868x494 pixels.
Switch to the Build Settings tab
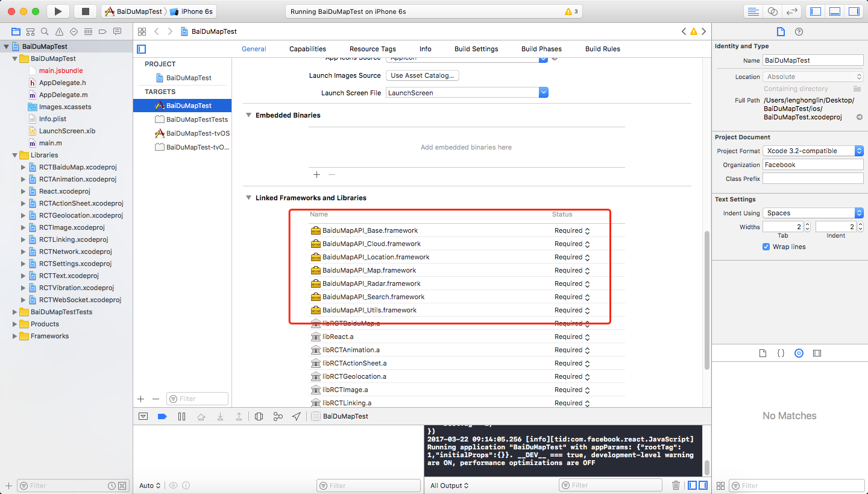click(x=476, y=49)
